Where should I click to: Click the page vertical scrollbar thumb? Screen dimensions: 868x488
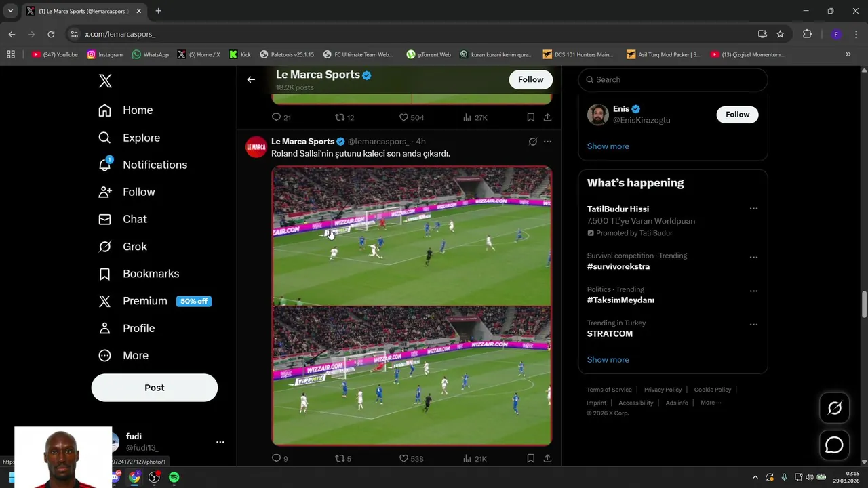coord(864,304)
